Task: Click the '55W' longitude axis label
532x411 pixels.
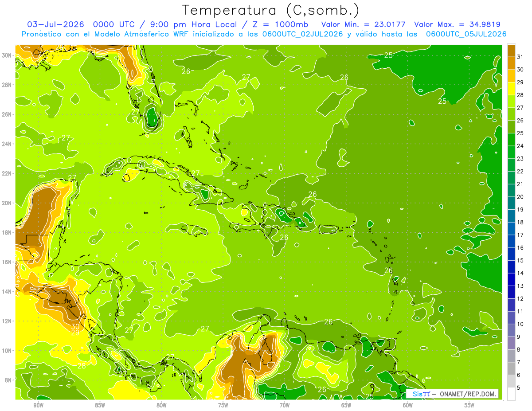Action: coord(469,405)
